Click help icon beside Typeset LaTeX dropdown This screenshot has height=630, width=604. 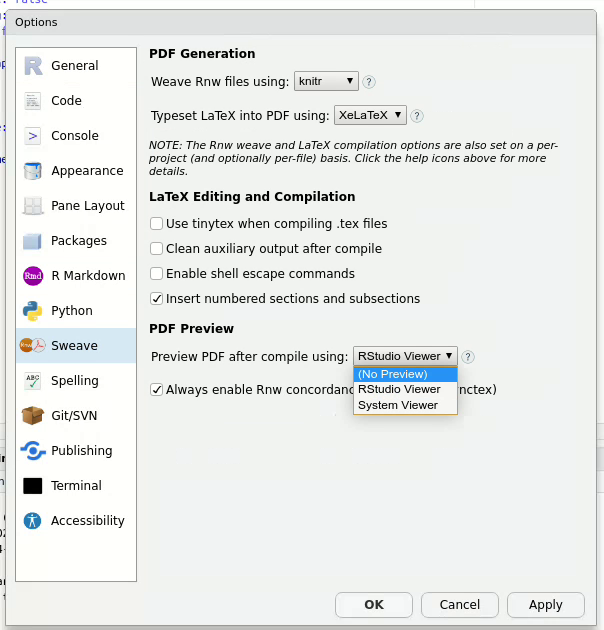(x=417, y=116)
